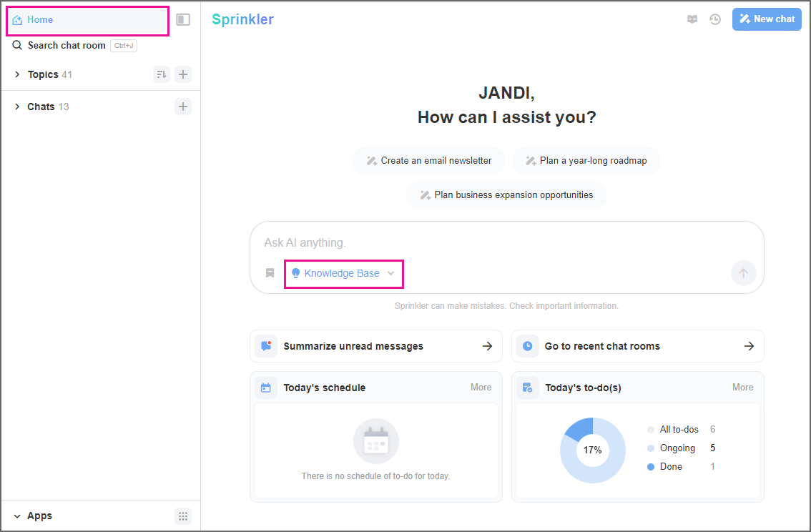The image size is (811, 532).
Task: Collapse the Apps section
Action: tap(17, 516)
